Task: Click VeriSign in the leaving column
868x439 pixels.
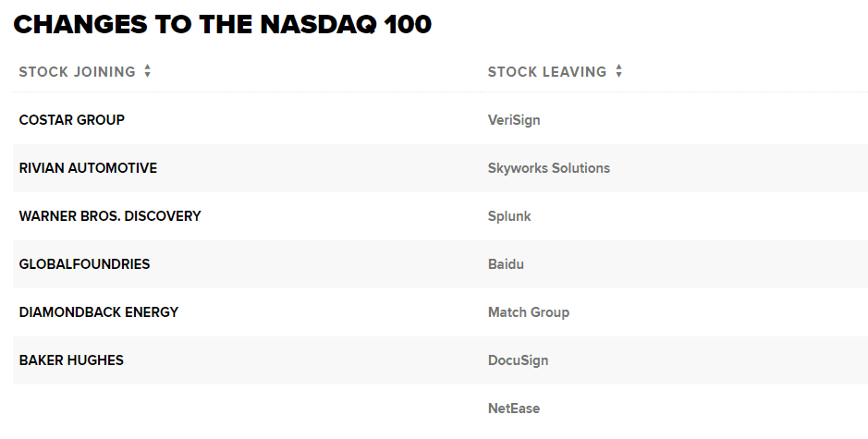Action: [x=514, y=120]
